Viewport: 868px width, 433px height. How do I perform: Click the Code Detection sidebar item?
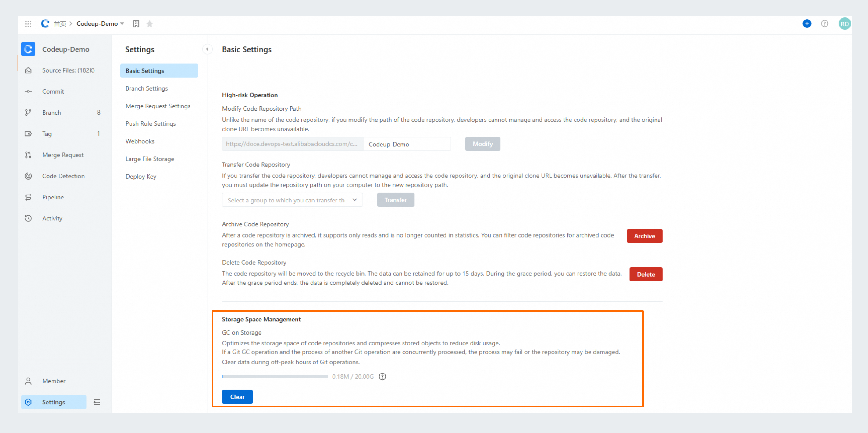point(63,176)
